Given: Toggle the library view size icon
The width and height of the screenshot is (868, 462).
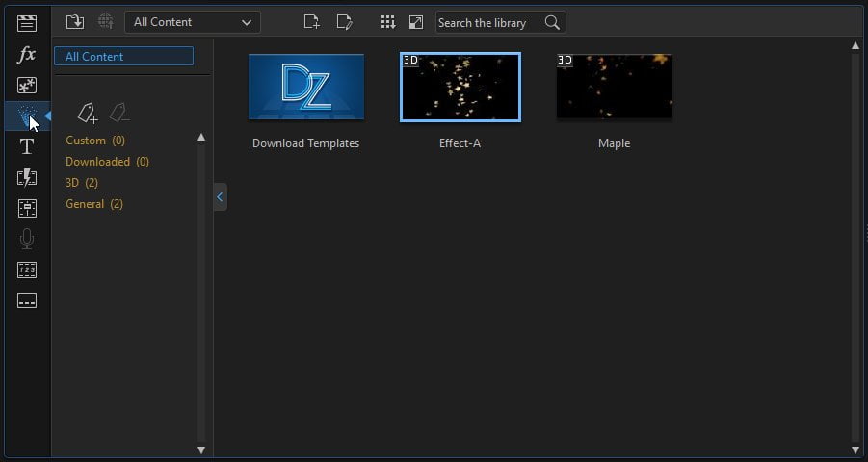Looking at the screenshot, I should 416,22.
